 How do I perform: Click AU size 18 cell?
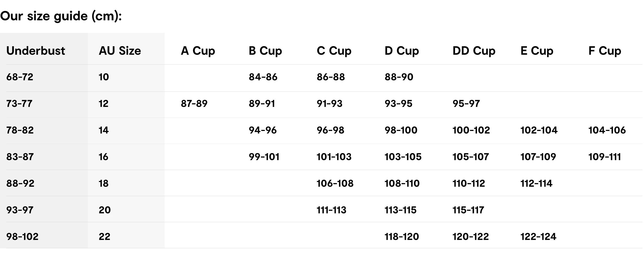pyautogui.click(x=103, y=183)
